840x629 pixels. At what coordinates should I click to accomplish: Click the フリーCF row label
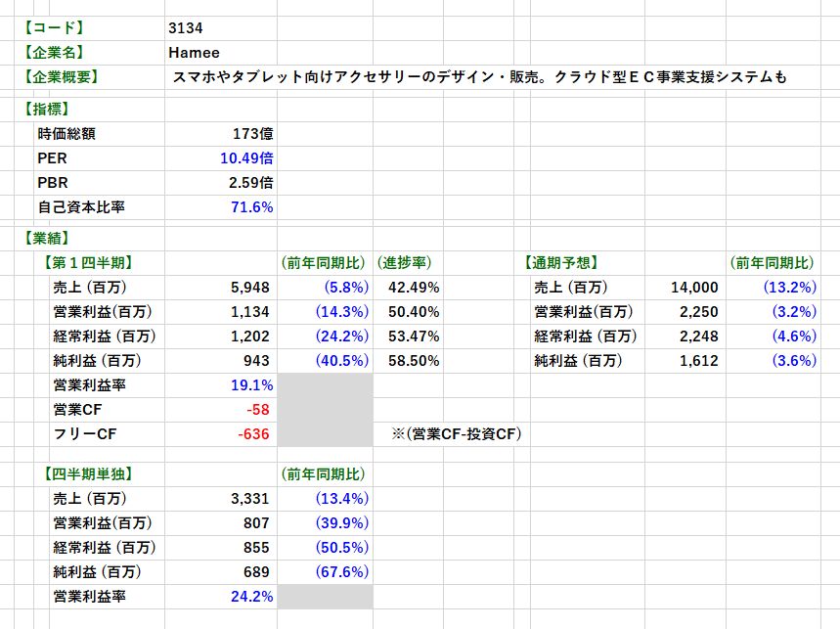[85, 434]
